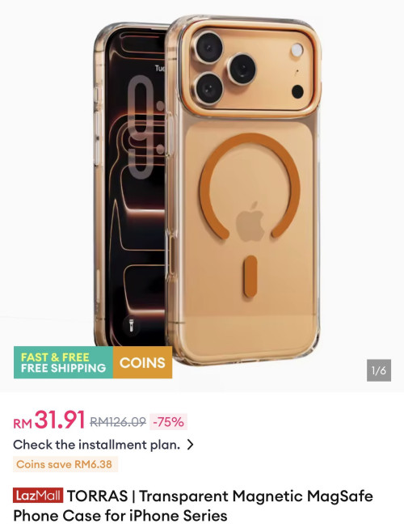Click the crossed-out RM126.09 original price

click(x=118, y=422)
